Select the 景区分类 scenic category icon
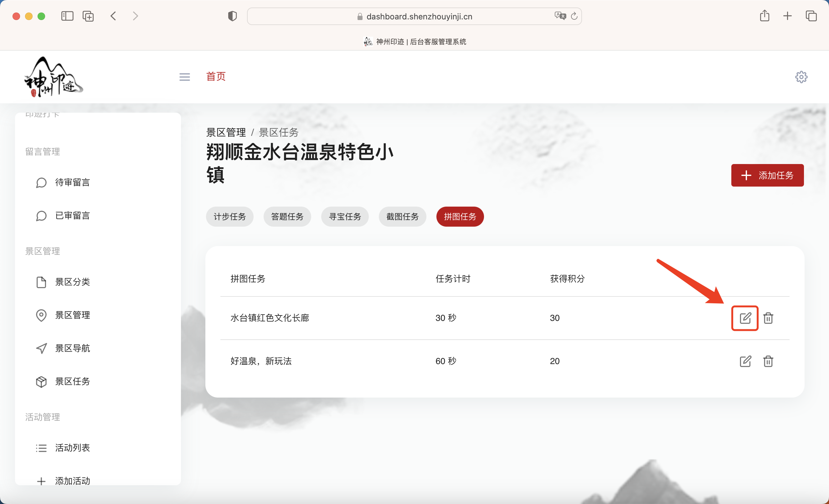The width and height of the screenshot is (829, 504). click(41, 282)
